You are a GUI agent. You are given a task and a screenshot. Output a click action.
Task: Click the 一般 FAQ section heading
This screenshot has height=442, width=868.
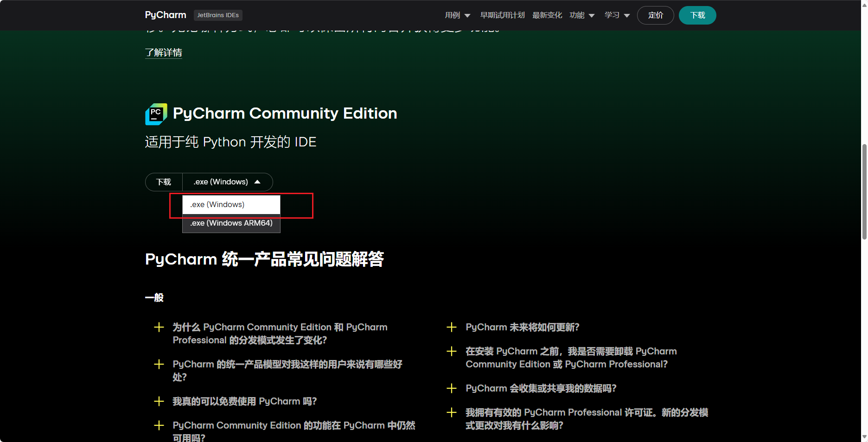(154, 297)
